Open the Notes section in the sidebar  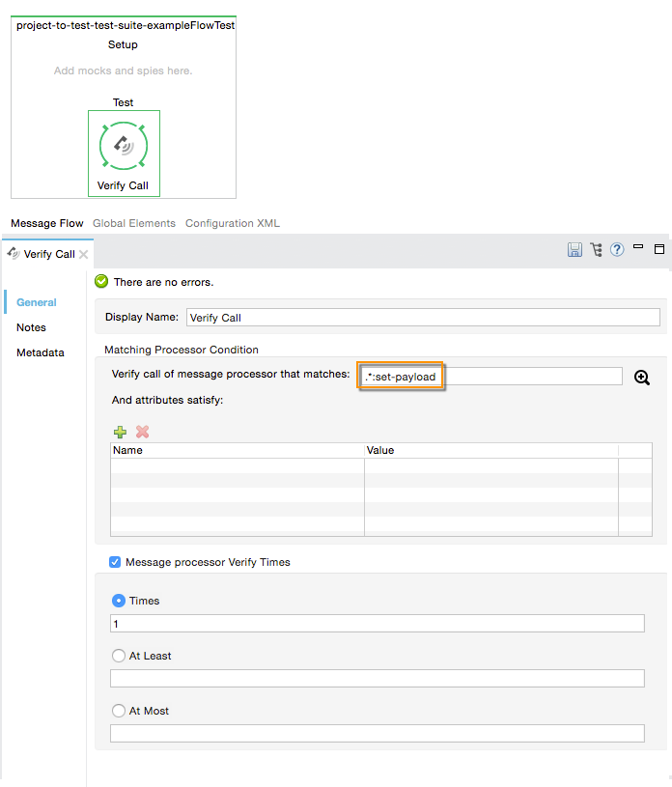pyautogui.click(x=31, y=327)
